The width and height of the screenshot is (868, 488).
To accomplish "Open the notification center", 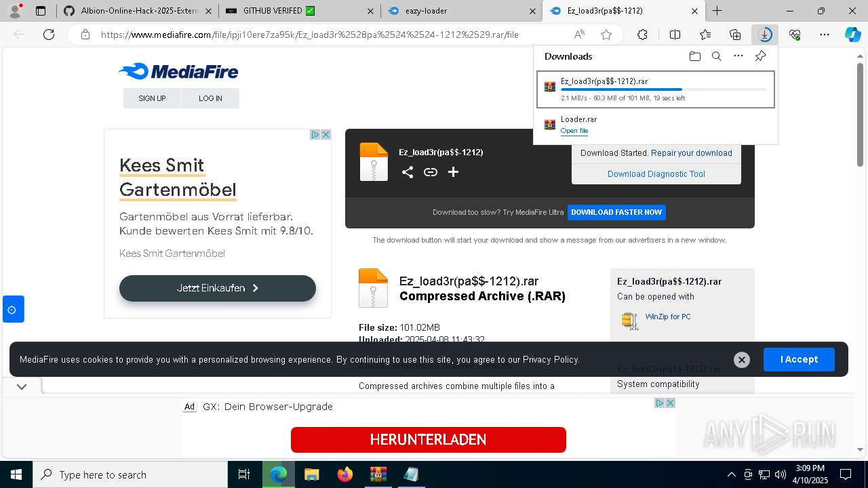I will [846, 474].
